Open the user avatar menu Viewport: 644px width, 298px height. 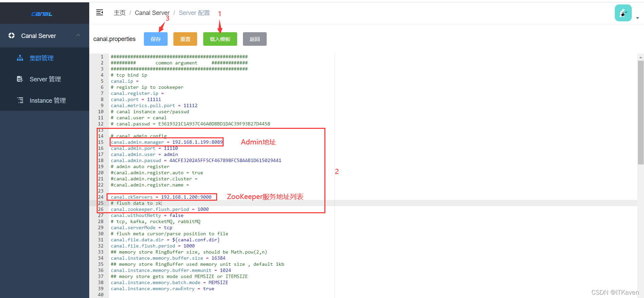[623, 13]
